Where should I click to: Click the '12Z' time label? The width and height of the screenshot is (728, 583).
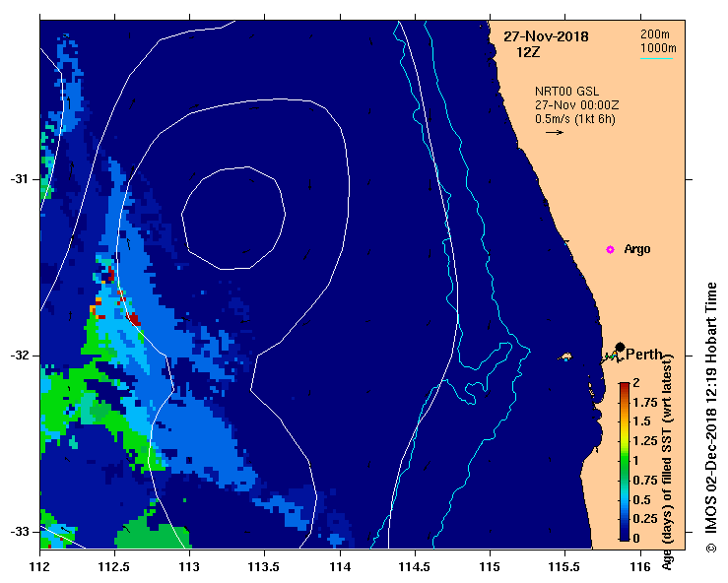coord(528,52)
